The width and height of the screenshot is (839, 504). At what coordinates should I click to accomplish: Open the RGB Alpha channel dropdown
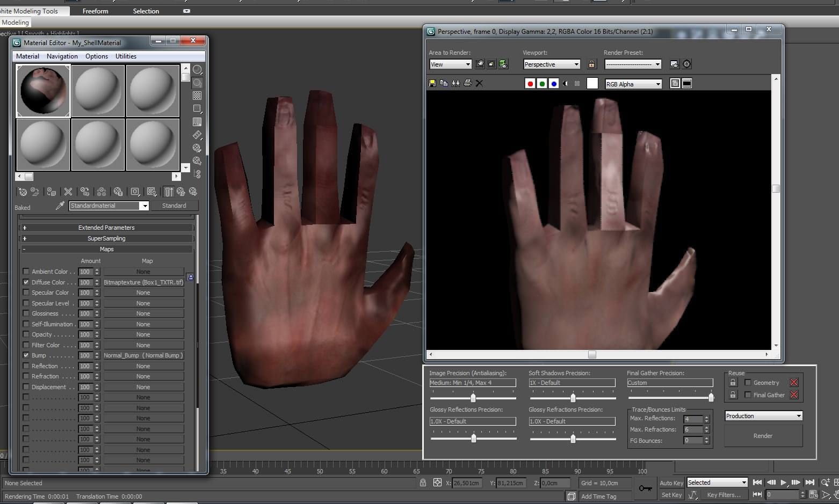coord(633,84)
